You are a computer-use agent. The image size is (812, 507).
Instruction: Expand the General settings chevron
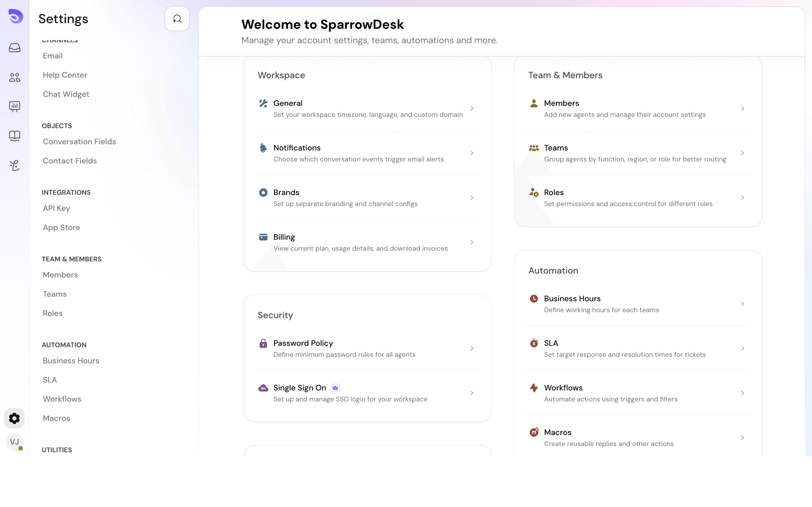[472, 109]
